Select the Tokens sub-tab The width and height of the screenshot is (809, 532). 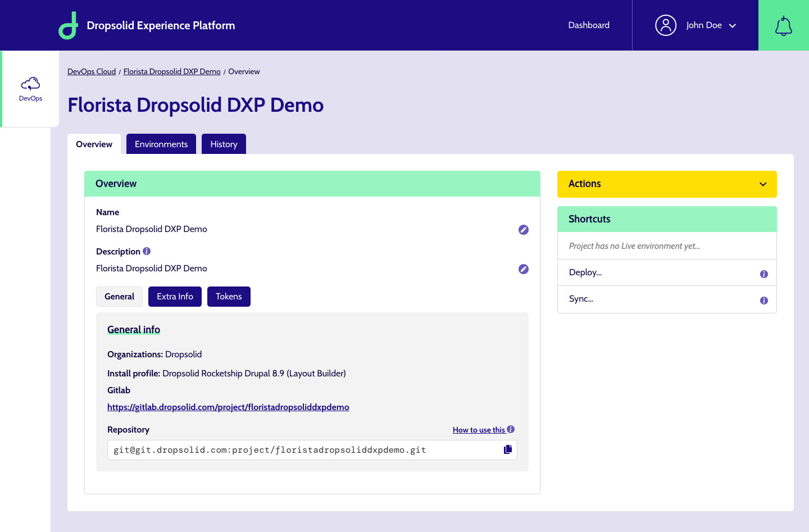229,297
